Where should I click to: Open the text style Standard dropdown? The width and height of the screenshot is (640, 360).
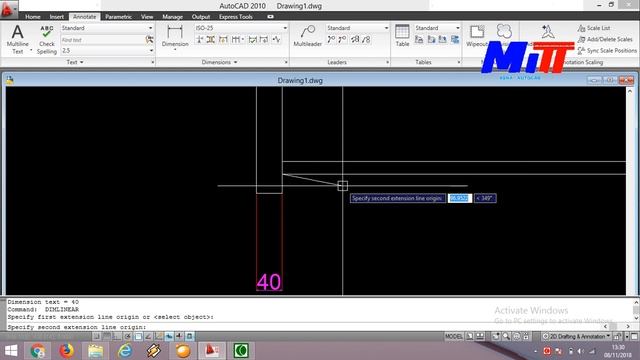(151, 28)
